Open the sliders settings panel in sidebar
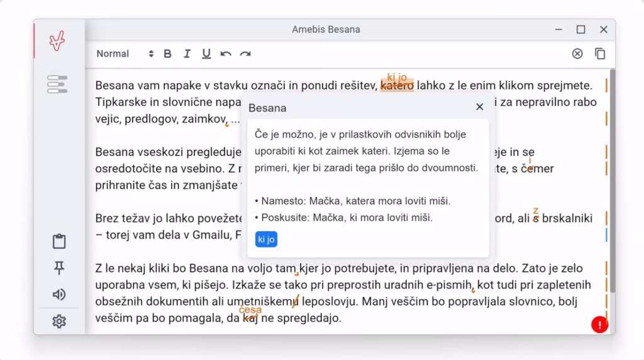644x360 pixels. [x=57, y=84]
